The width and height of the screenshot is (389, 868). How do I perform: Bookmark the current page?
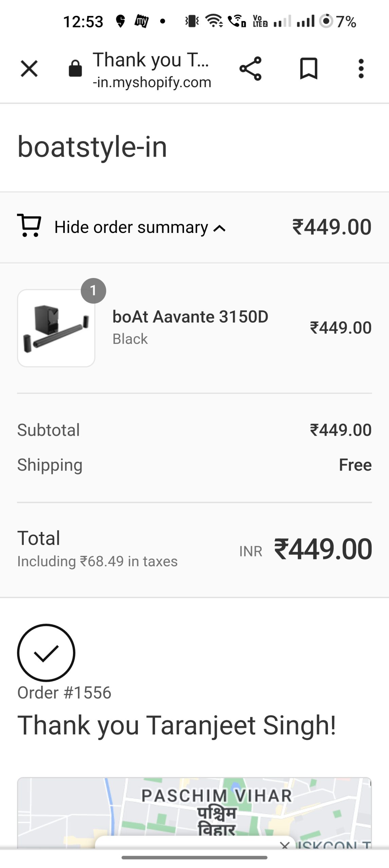(x=309, y=69)
